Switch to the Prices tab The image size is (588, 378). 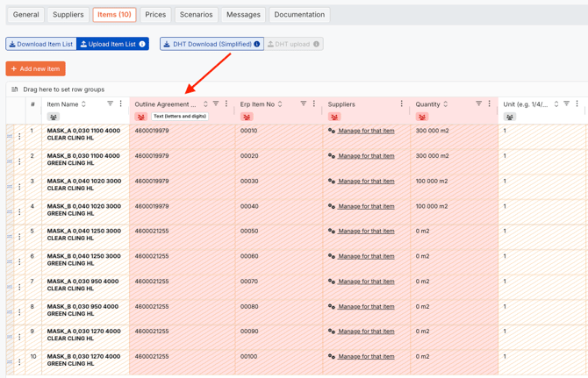155,15
